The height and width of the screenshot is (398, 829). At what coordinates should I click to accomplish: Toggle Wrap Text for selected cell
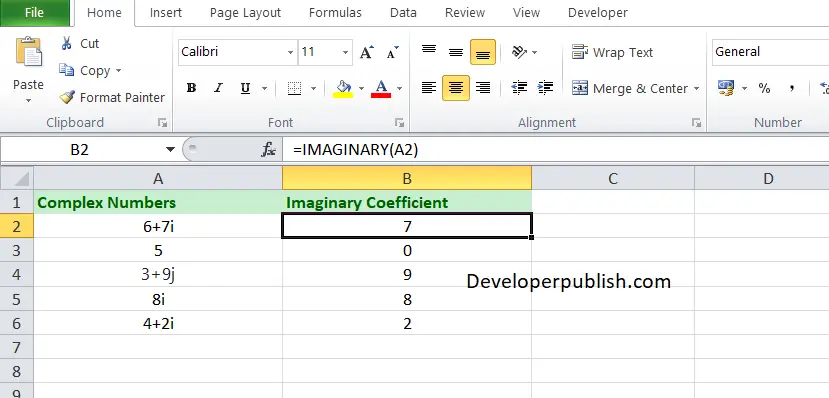point(612,52)
